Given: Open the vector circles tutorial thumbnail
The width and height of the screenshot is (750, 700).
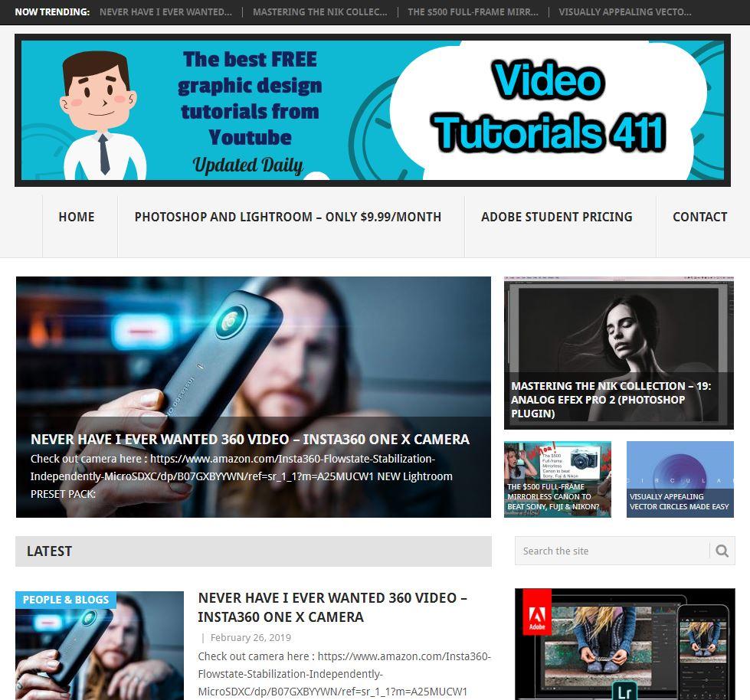Looking at the screenshot, I should click(x=680, y=479).
